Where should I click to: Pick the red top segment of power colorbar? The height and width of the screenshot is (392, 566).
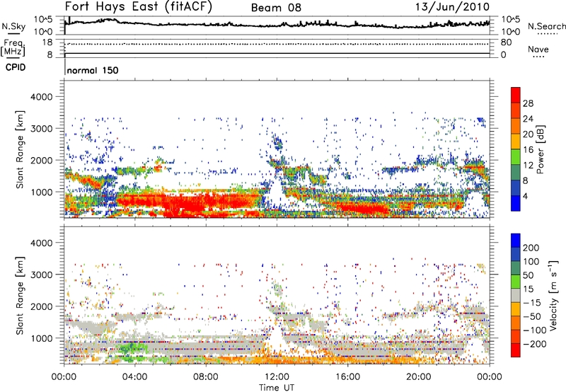tap(516, 96)
